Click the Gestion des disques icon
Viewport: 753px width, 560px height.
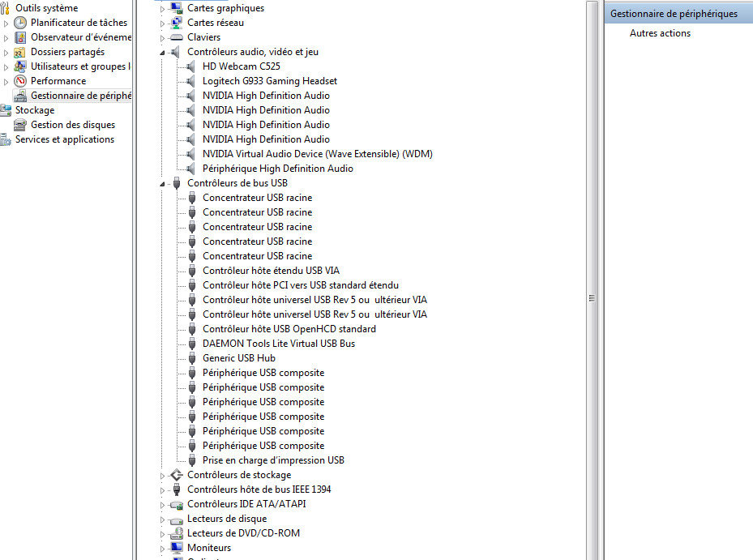(20, 125)
